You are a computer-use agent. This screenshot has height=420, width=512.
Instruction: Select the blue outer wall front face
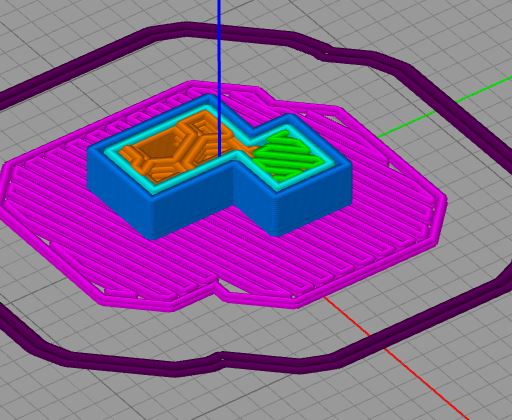(193, 207)
